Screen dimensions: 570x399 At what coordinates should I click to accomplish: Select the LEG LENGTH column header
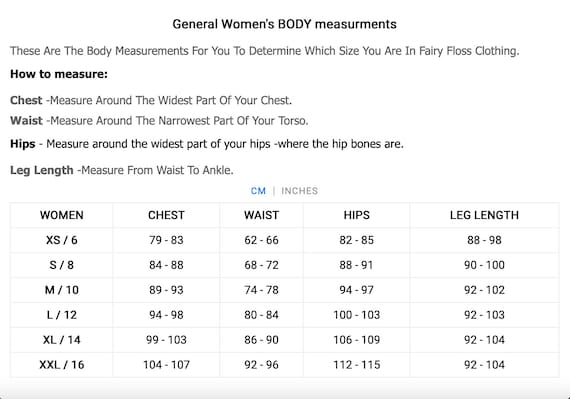click(x=484, y=215)
